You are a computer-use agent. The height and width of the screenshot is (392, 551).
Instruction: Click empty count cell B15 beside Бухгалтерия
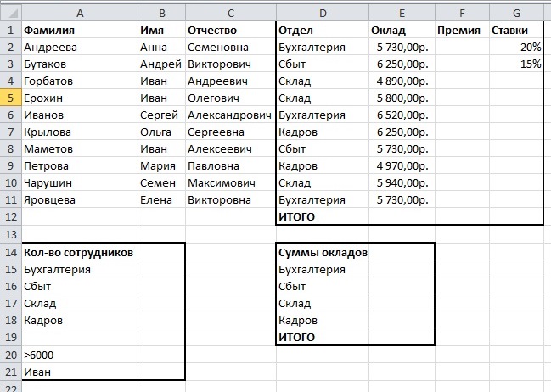(x=161, y=270)
